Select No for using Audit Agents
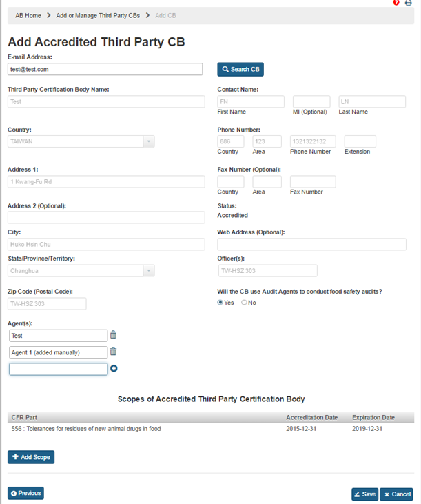 tap(244, 303)
